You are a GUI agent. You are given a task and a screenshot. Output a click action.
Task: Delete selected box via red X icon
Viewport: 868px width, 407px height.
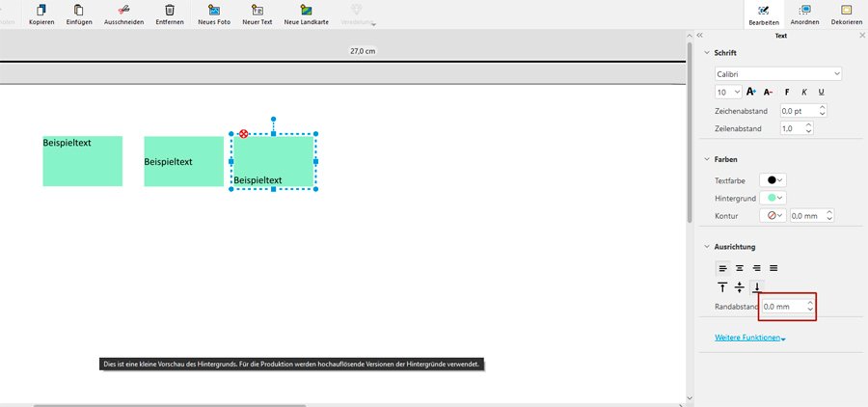(244, 134)
